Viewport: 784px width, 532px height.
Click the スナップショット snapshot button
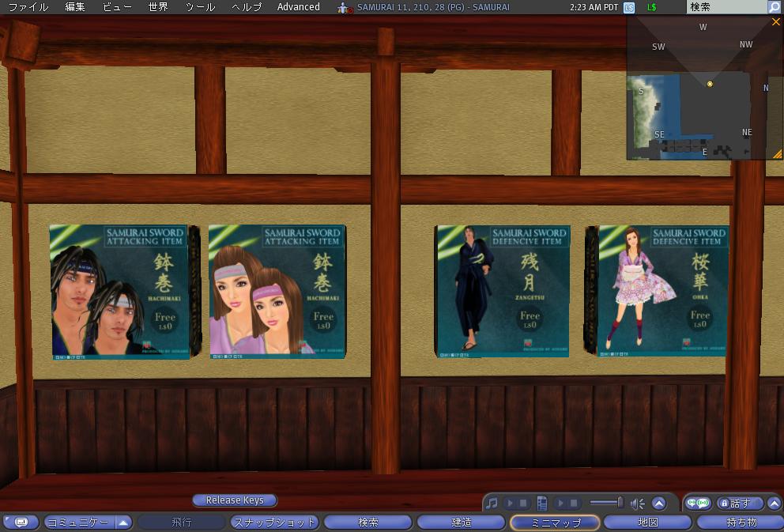pos(274,523)
